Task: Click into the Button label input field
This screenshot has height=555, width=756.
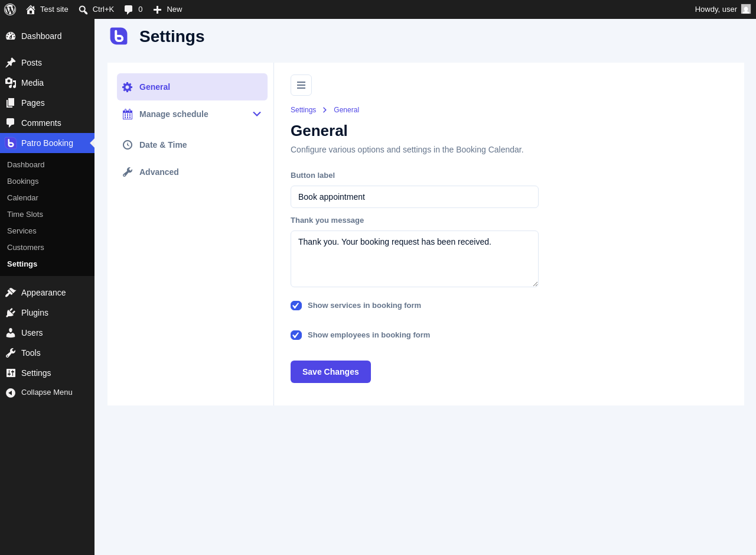Action: click(x=415, y=197)
